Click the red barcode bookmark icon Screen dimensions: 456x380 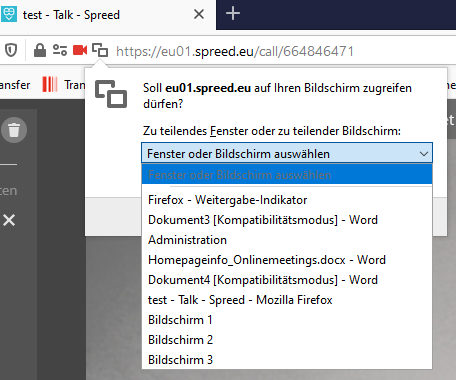(50, 84)
